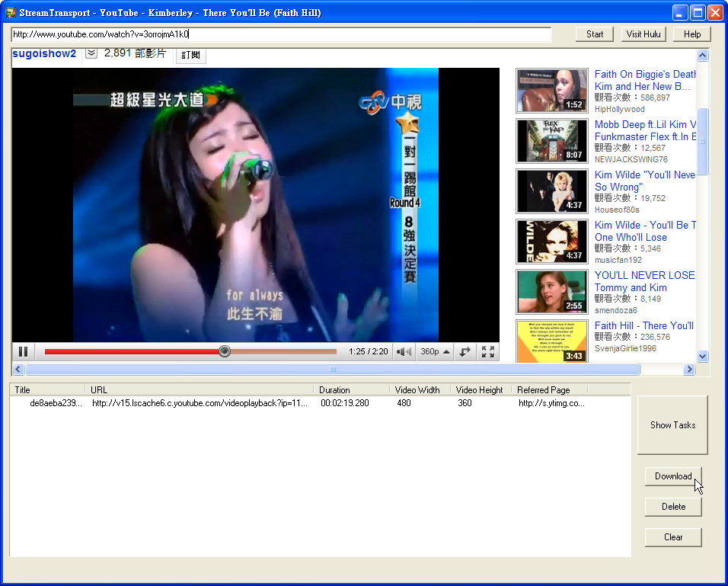Click the NEWJACKSWING76 uploader name

[x=631, y=159]
